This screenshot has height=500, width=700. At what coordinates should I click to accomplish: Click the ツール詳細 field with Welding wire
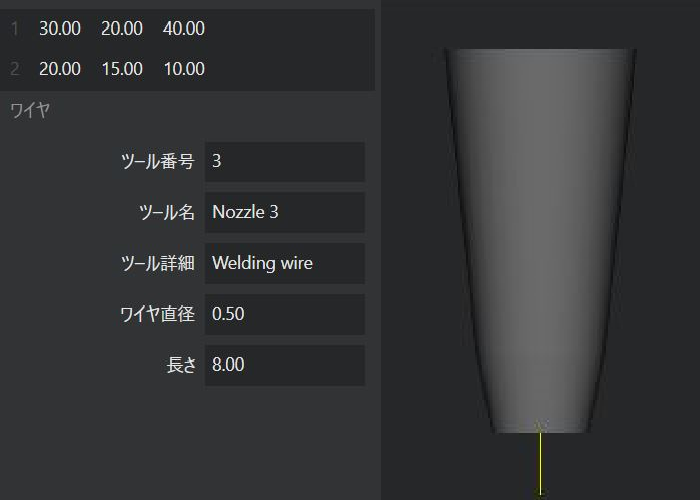click(285, 263)
